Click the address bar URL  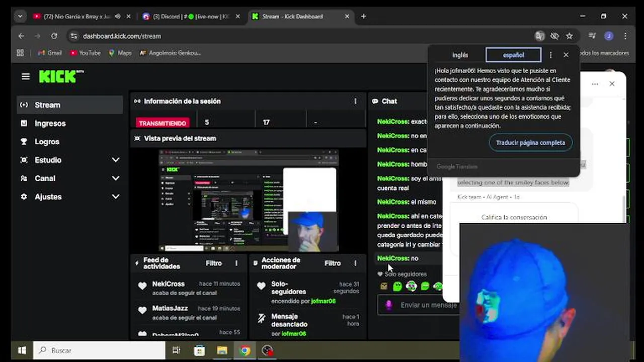click(122, 36)
